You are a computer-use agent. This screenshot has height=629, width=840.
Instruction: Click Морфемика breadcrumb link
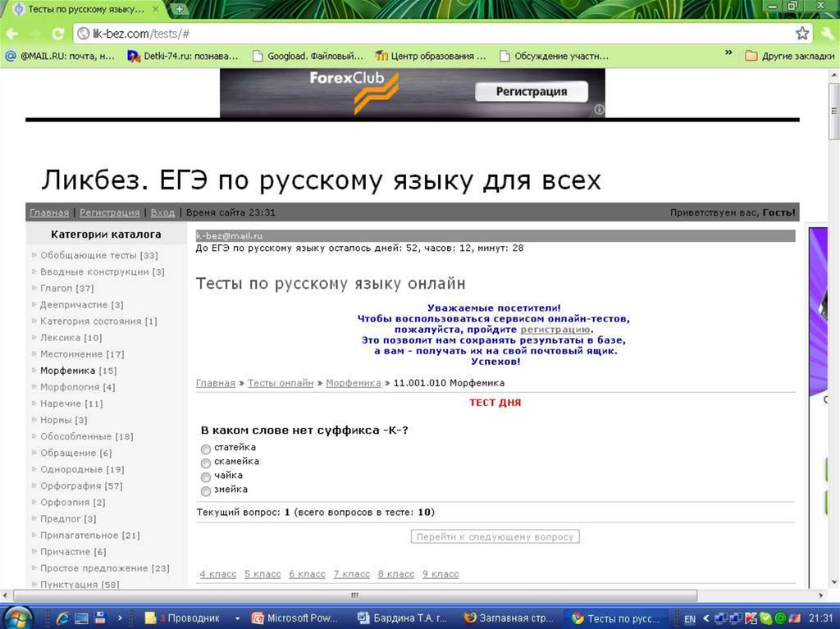pos(354,383)
